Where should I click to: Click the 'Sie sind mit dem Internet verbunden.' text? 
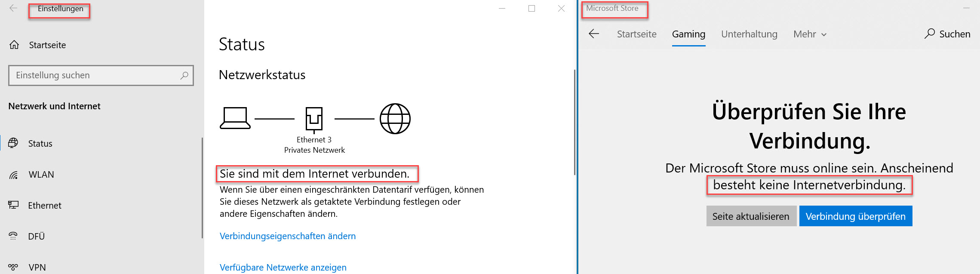click(314, 174)
